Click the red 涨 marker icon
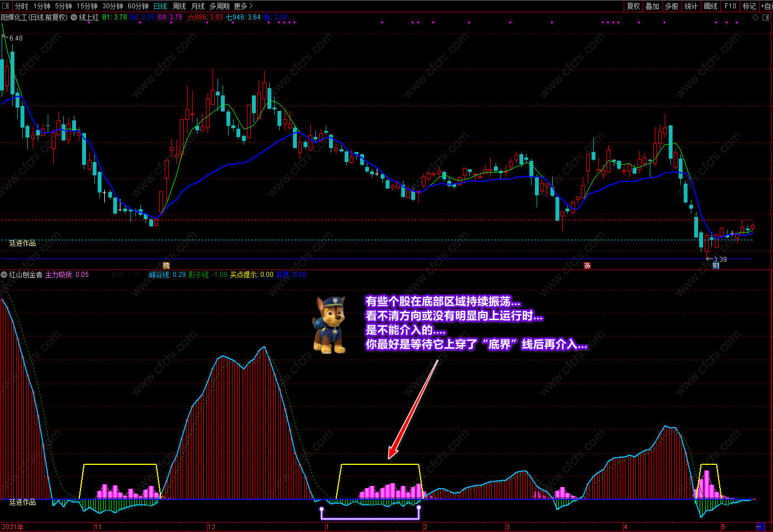The image size is (773, 532). [587, 266]
